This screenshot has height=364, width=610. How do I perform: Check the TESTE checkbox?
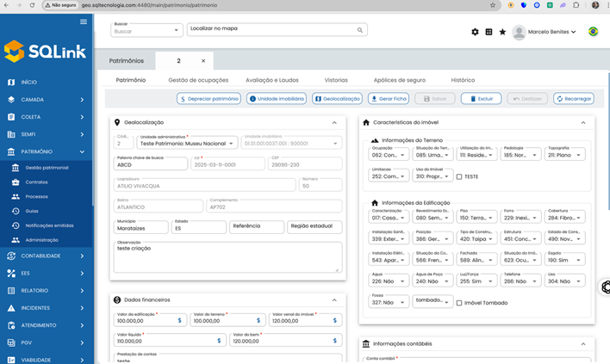(x=459, y=176)
